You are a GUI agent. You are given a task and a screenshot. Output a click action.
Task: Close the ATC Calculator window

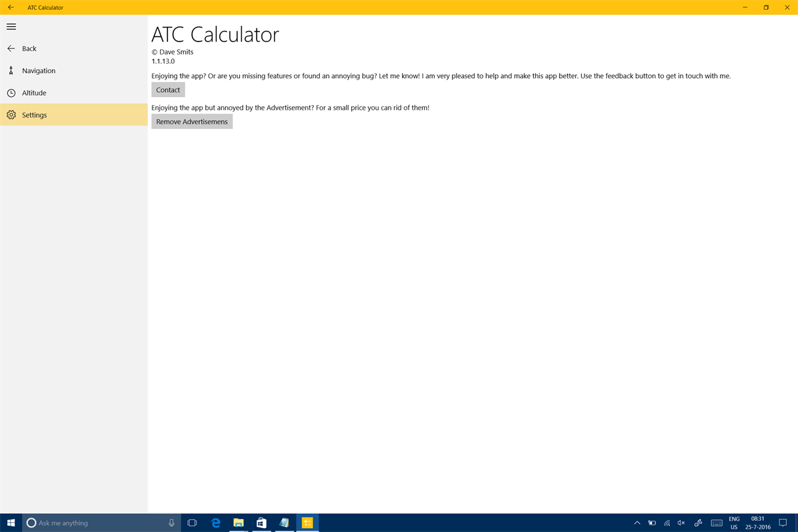[787, 7]
